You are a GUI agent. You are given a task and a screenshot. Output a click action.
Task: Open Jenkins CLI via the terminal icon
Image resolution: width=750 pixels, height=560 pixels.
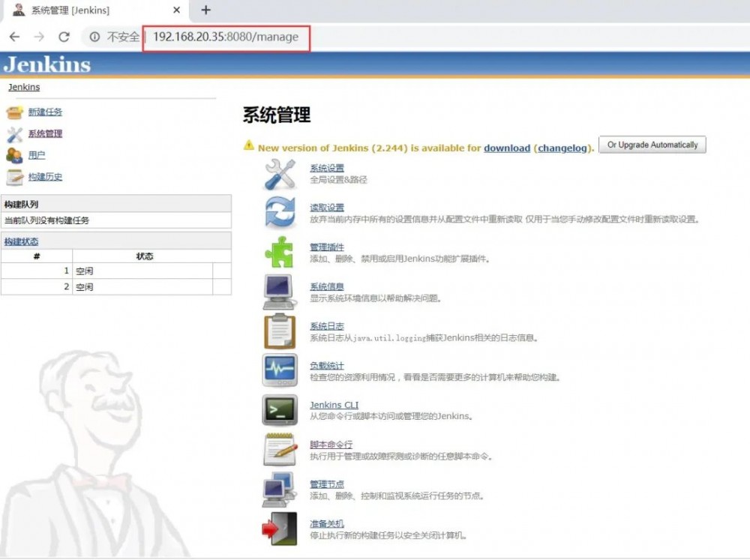pyautogui.click(x=279, y=410)
